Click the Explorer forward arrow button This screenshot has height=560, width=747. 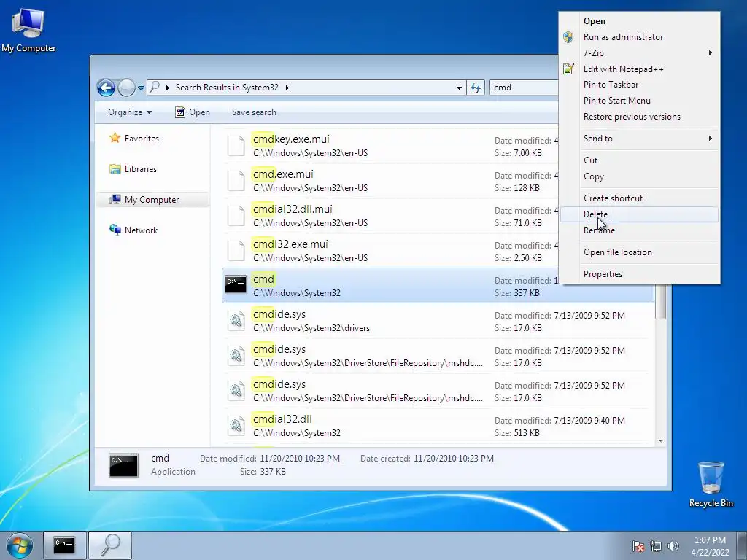(x=126, y=87)
